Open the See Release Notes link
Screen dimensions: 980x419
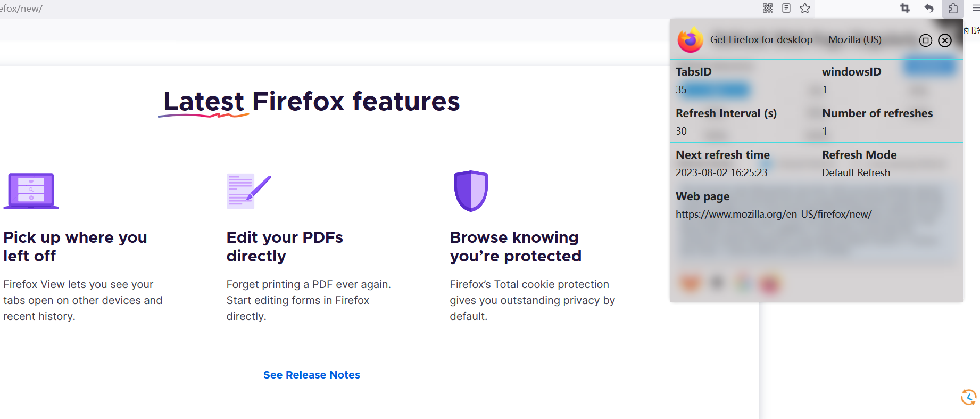tap(312, 375)
